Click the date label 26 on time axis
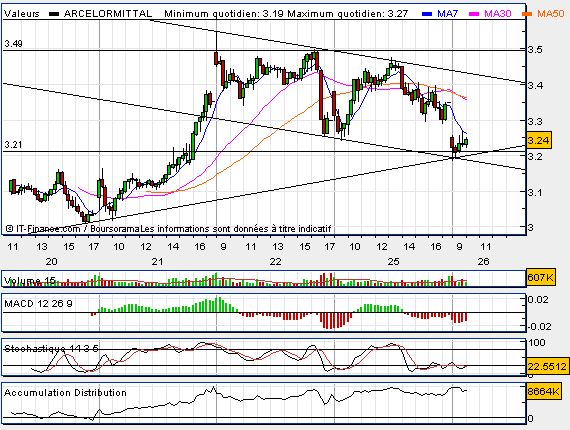 [483, 262]
